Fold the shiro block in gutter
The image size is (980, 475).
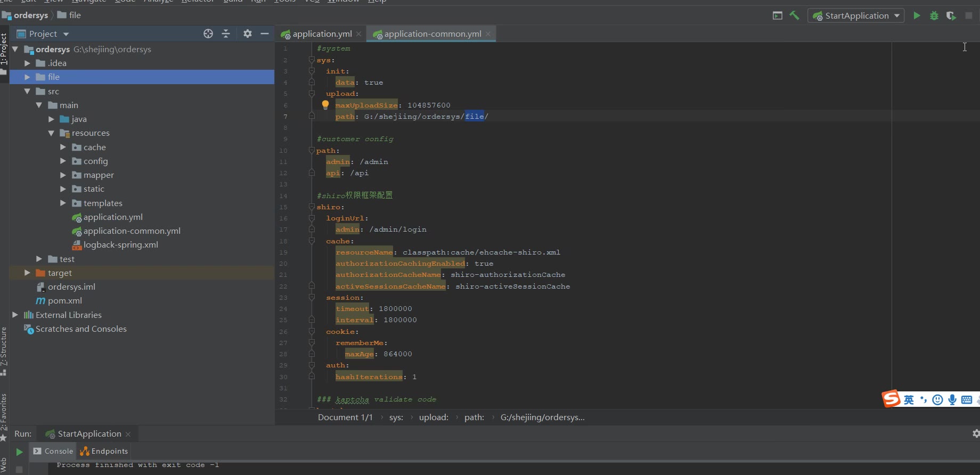(312, 207)
